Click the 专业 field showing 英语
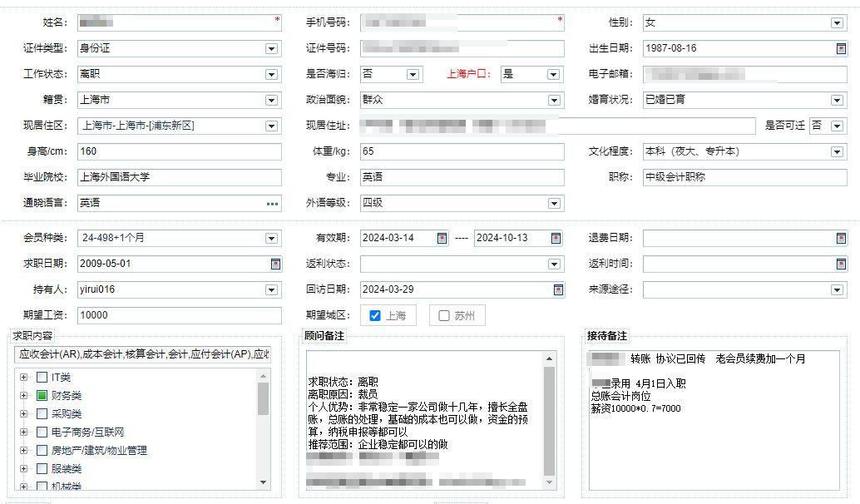The image size is (860, 504). click(x=462, y=177)
